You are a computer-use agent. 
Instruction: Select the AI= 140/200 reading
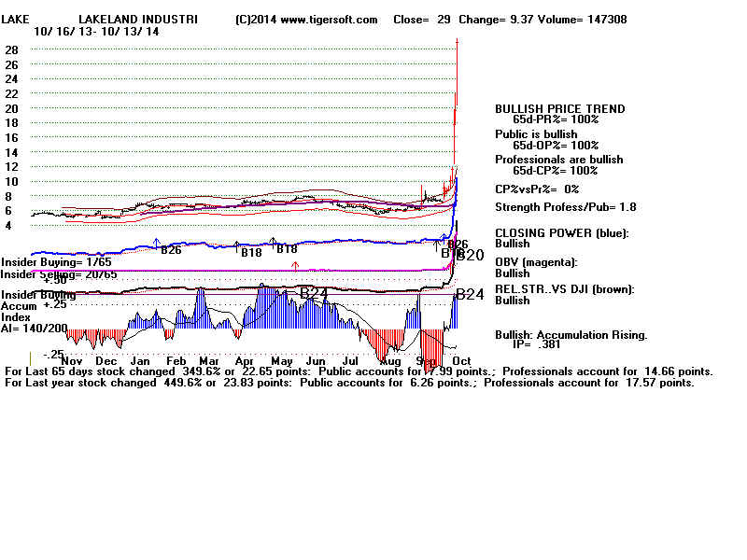(35, 329)
